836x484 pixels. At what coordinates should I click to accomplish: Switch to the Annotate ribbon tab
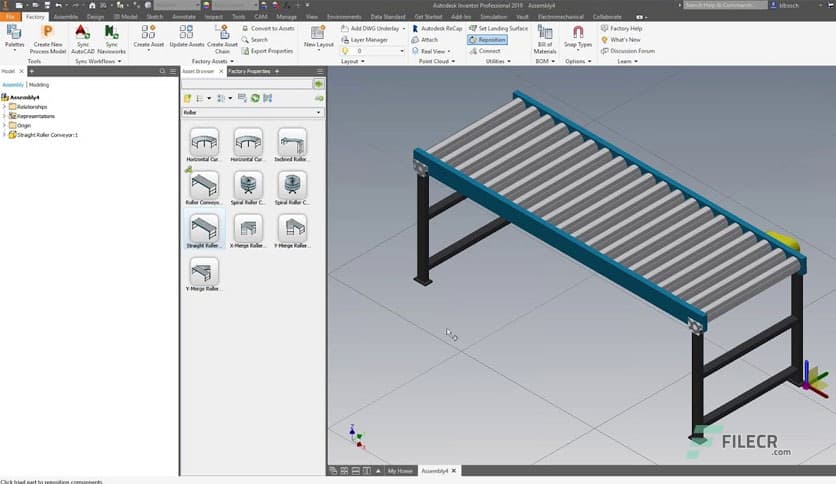184,17
